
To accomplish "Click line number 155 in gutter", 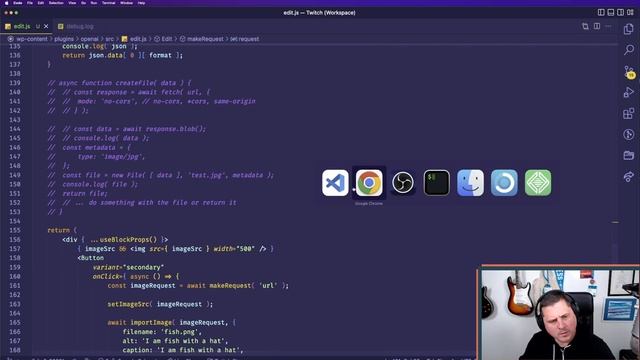I will [15, 230].
